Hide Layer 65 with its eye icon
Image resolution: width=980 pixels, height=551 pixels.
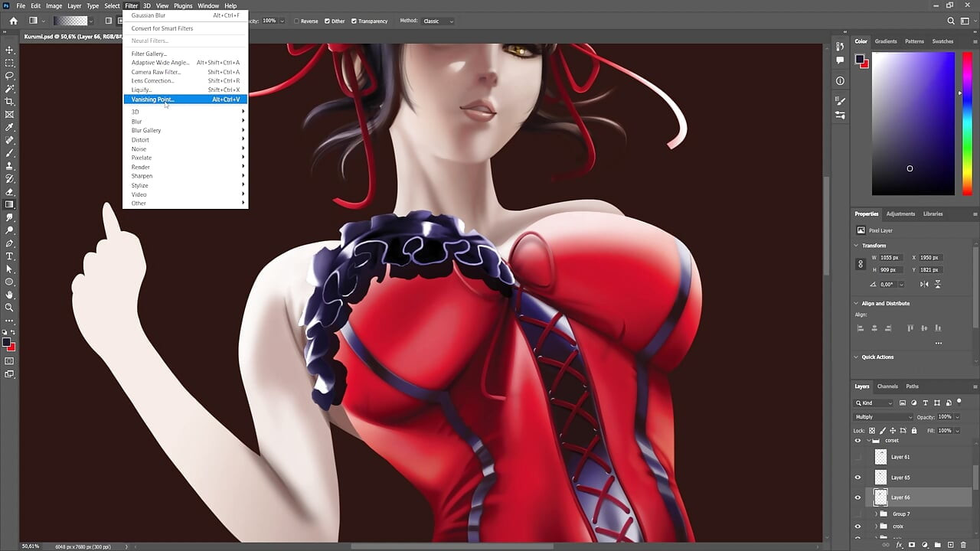pyautogui.click(x=857, y=478)
